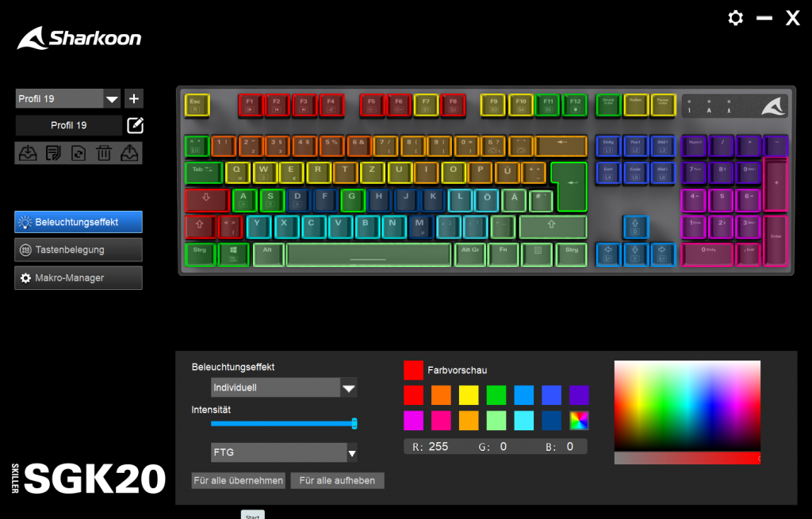Click the pencil icon to rename profile
812x519 pixels.
point(135,125)
